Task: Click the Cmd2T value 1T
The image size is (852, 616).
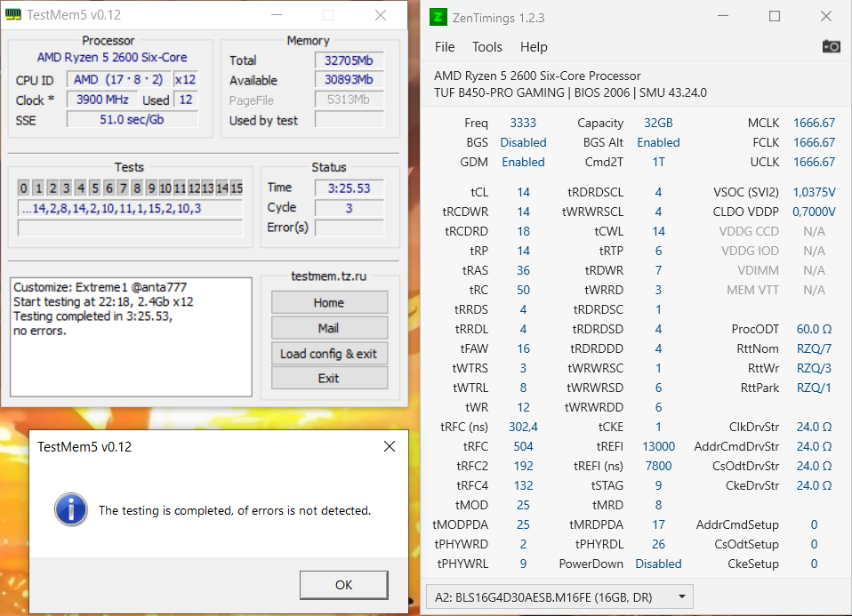Action: 658,162
